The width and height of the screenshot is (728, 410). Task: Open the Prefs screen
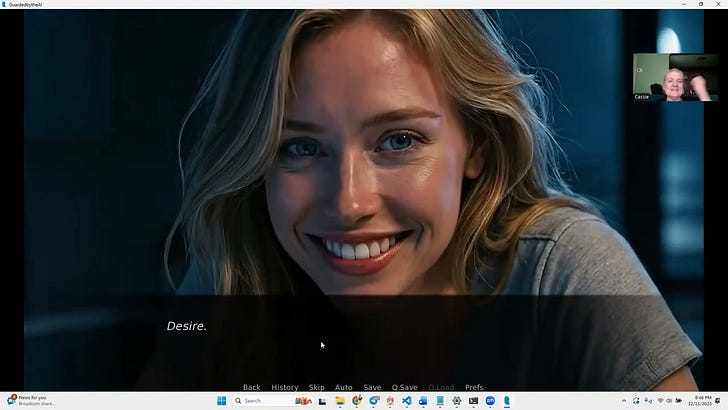[474, 387]
